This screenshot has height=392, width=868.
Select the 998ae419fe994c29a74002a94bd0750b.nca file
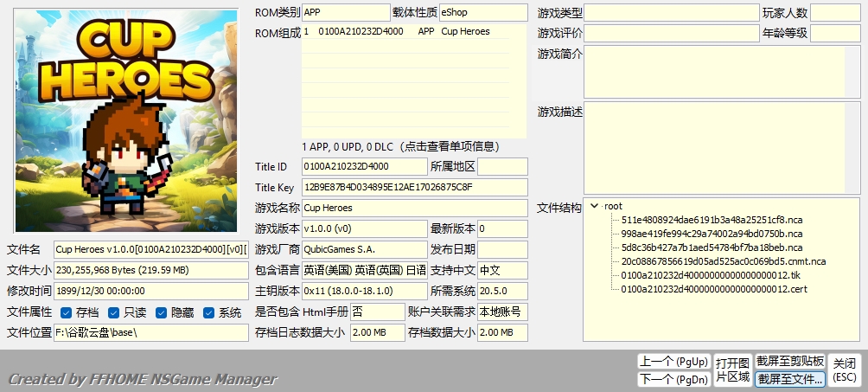pos(711,234)
